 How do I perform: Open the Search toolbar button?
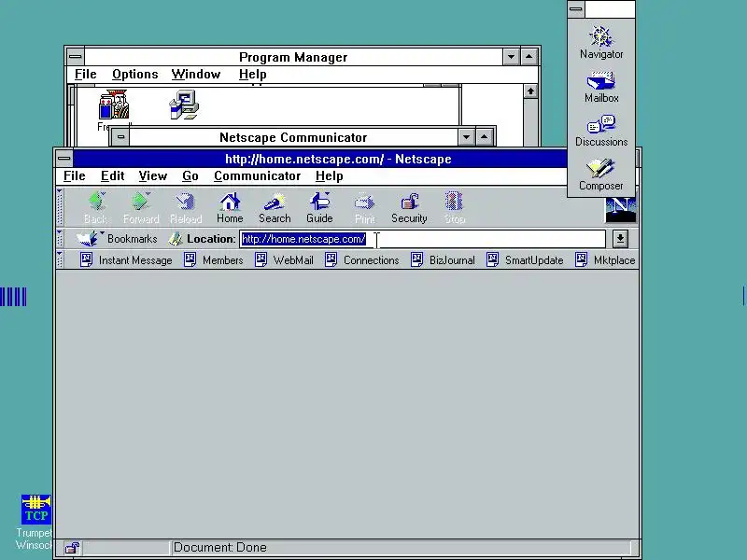pos(275,207)
